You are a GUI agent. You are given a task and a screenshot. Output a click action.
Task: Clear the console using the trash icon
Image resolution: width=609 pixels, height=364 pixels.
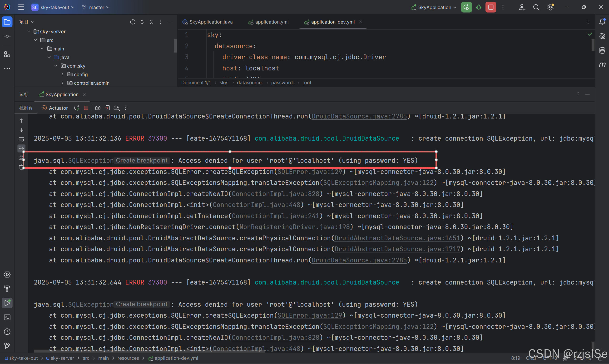(x=21, y=167)
